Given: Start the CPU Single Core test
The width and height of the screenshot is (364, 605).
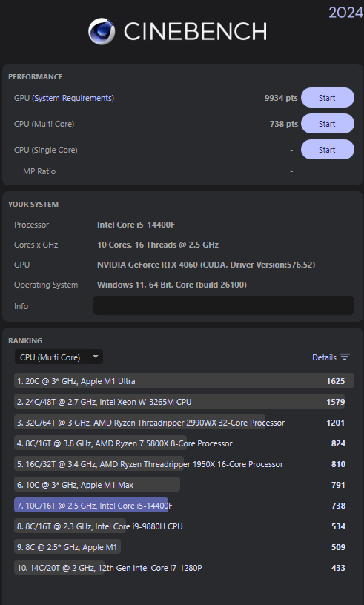Looking at the screenshot, I should (x=328, y=149).
